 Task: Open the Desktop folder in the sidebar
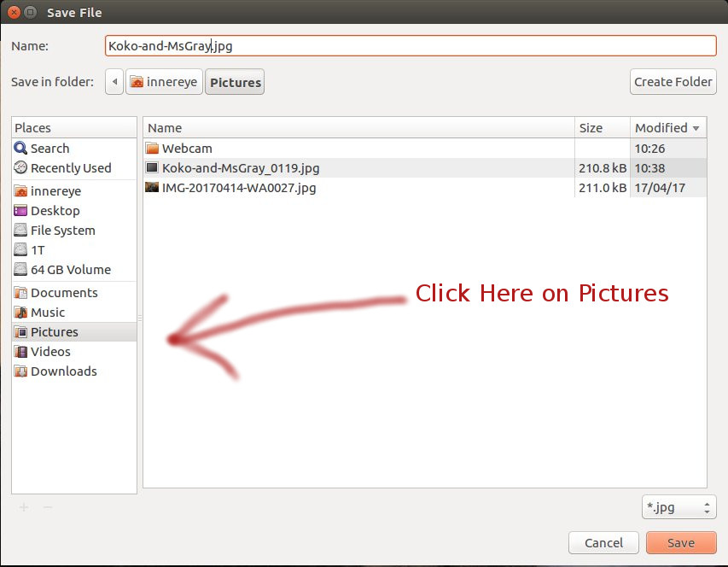coord(55,210)
